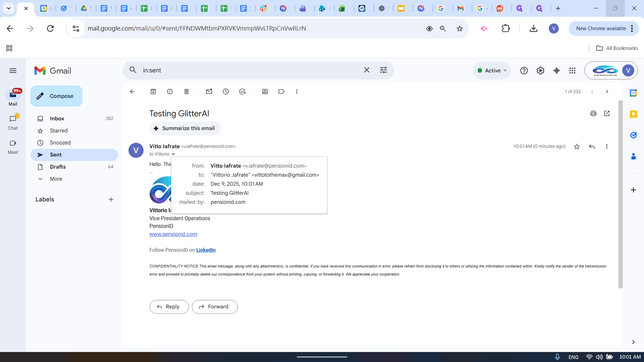This screenshot has width=644, height=362.
Task: Open the Labels tag icon
Action: [x=281, y=92]
